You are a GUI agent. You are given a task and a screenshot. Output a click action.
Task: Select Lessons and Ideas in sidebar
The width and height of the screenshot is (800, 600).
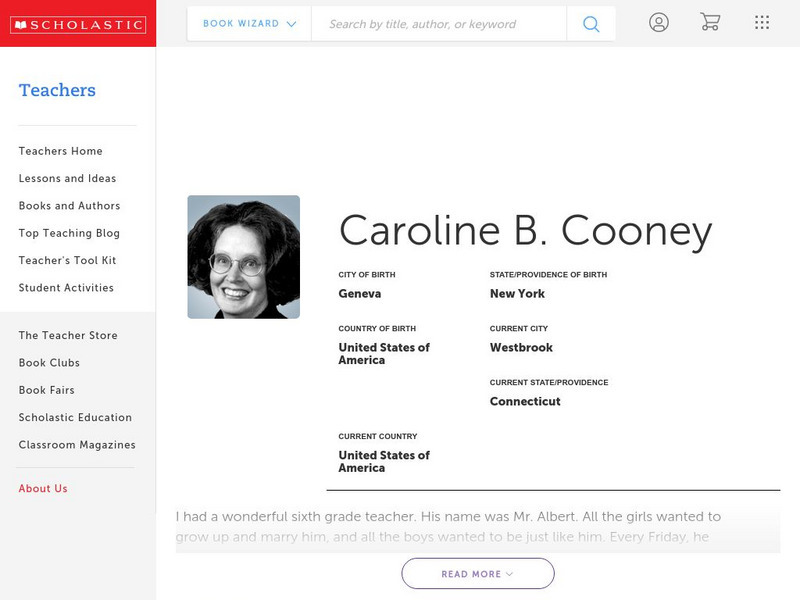pos(66,178)
